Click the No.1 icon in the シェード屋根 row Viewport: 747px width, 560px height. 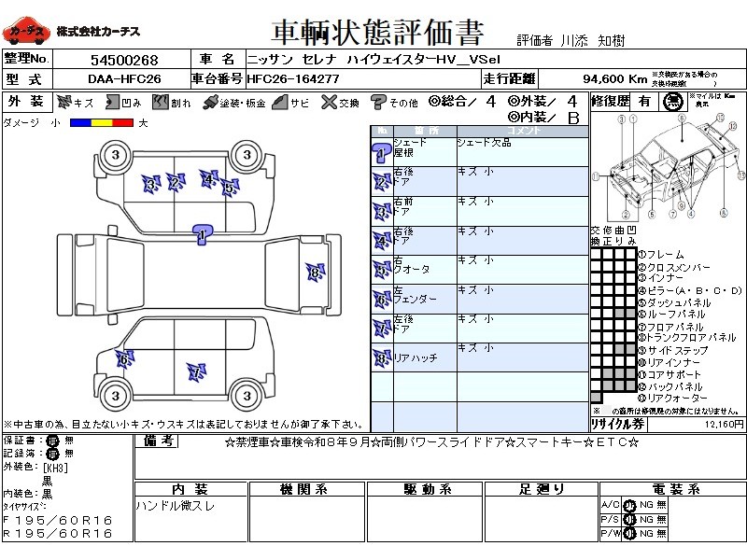tap(382, 153)
